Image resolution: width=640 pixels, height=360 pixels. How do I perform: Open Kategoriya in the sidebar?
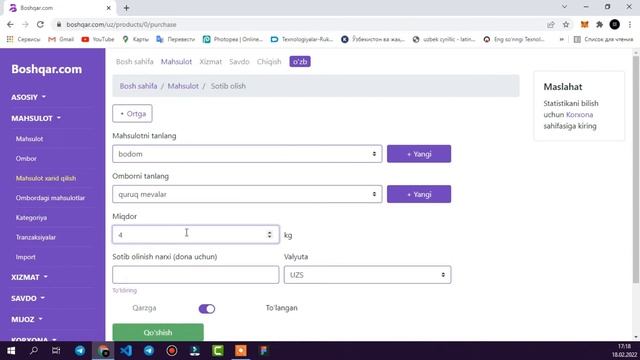(31, 218)
